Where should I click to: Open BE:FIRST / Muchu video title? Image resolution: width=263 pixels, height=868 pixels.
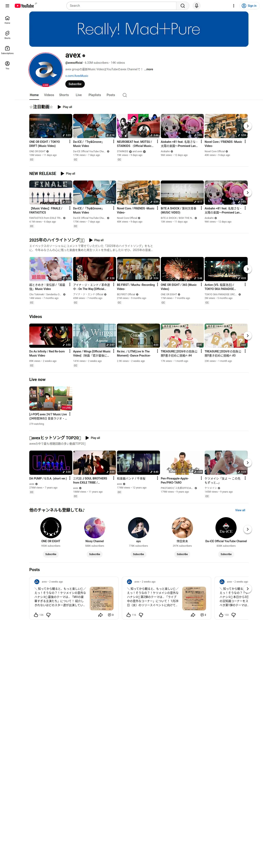coord(136,287)
